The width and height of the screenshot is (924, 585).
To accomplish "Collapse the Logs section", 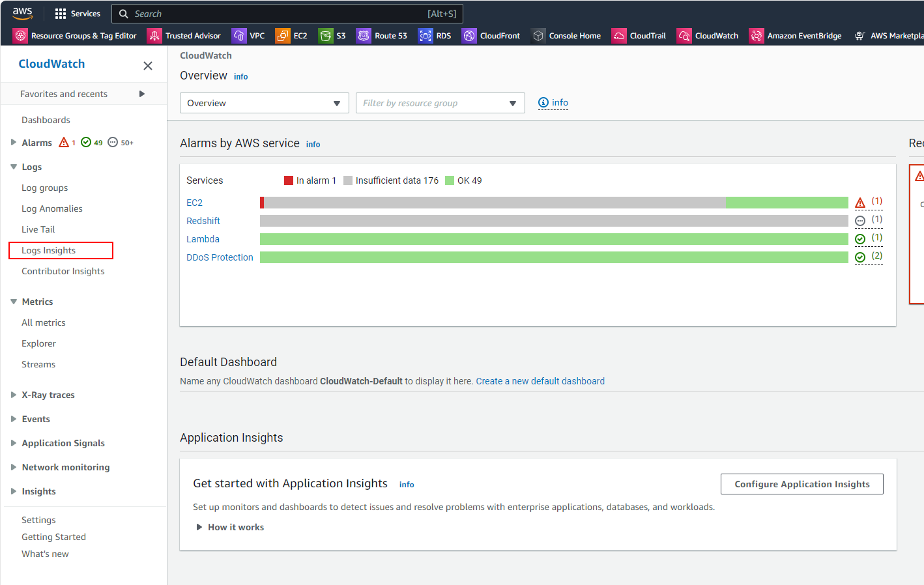I will tap(14, 167).
